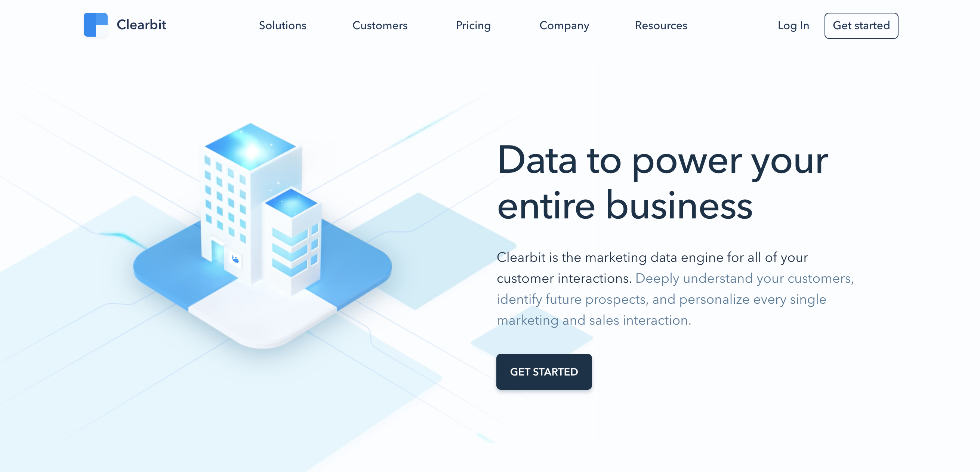Expand the Customers menu item

coord(380,26)
